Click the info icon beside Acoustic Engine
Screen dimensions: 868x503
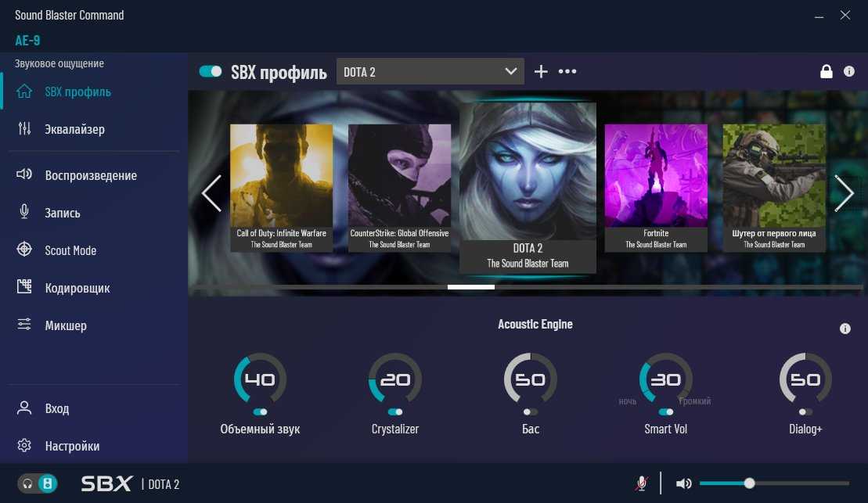click(845, 329)
